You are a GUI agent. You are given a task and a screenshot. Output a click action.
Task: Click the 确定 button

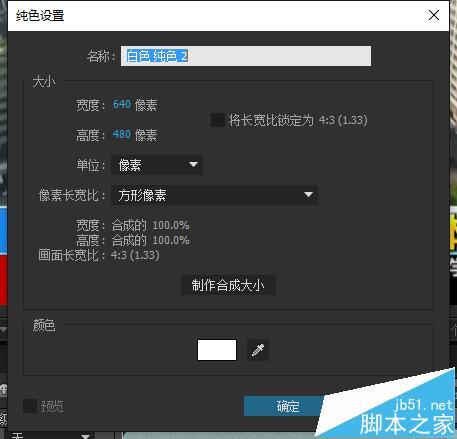(285, 406)
